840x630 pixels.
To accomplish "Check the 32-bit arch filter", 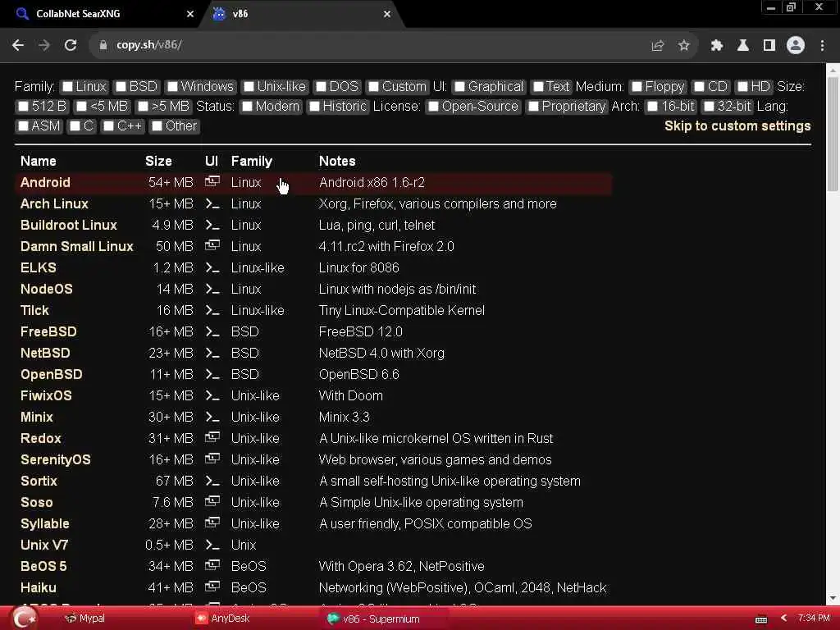I will pyautogui.click(x=709, y=107).
